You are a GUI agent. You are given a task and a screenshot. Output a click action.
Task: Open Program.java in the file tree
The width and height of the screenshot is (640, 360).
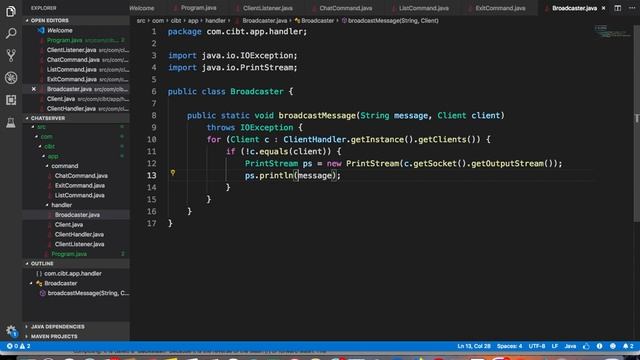(69, 254)
